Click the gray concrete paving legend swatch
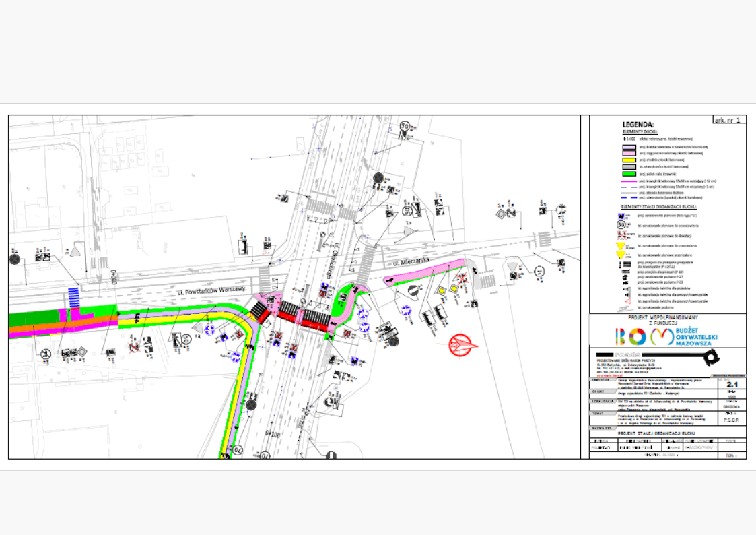Image resolution: width=756 pixels, height=535 pixels. (629, 167)
